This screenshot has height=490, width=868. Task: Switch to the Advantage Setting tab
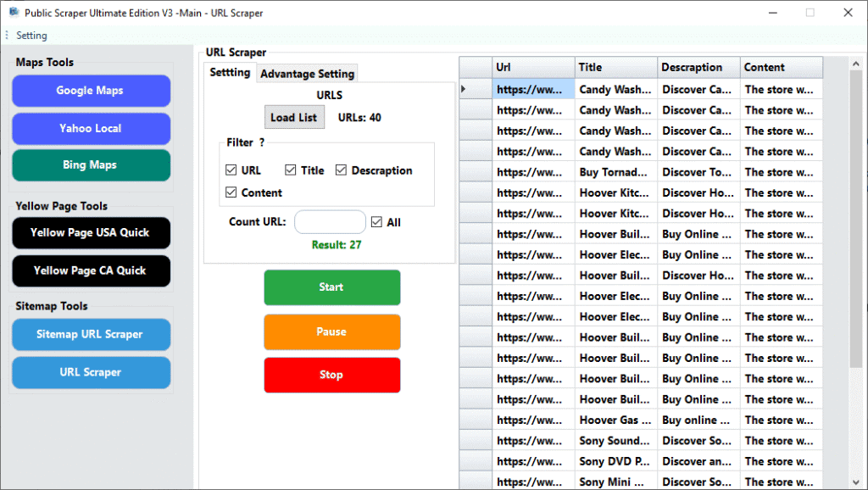point(307,74)
